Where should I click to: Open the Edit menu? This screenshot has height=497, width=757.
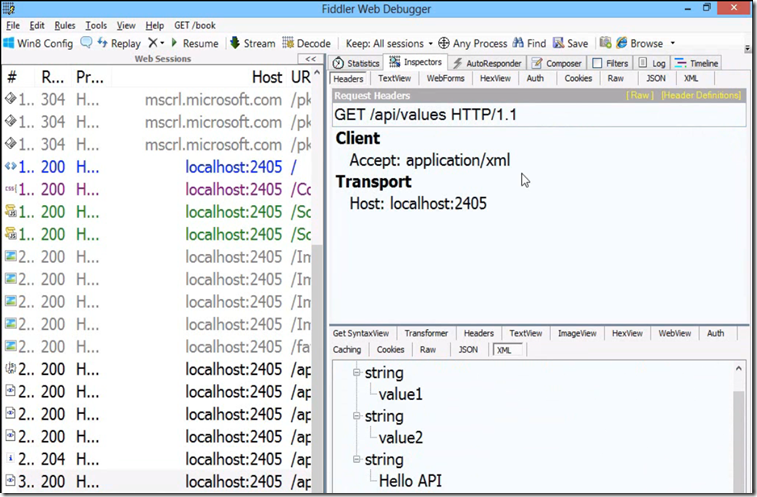[37, 26]
